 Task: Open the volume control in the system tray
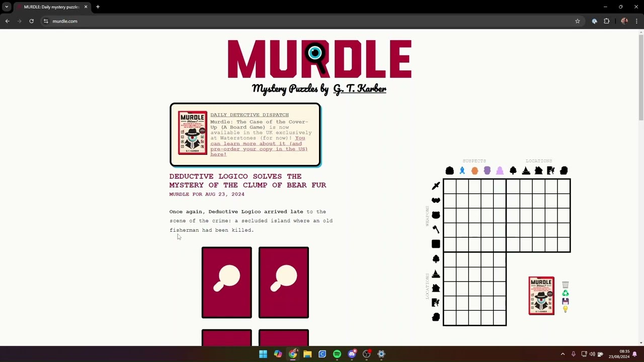pos(592,354)
